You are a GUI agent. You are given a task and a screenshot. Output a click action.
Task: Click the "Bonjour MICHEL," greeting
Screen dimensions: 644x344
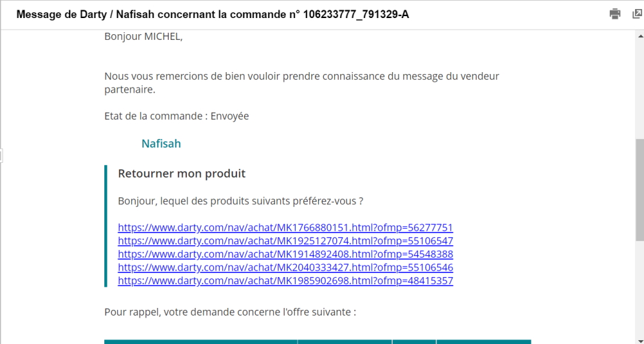click(x=143, y=37)
